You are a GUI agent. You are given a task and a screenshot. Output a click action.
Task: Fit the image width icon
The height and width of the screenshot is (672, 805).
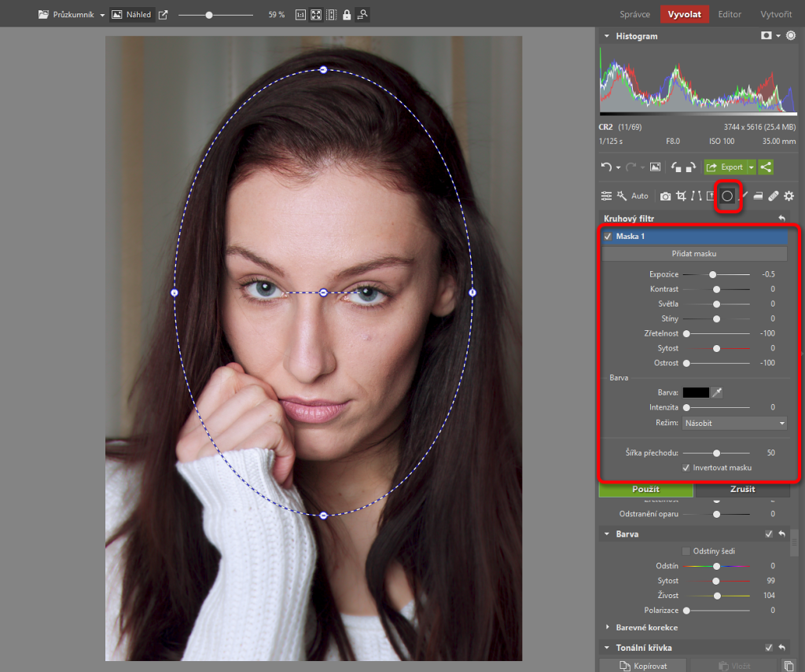[332, 14]
